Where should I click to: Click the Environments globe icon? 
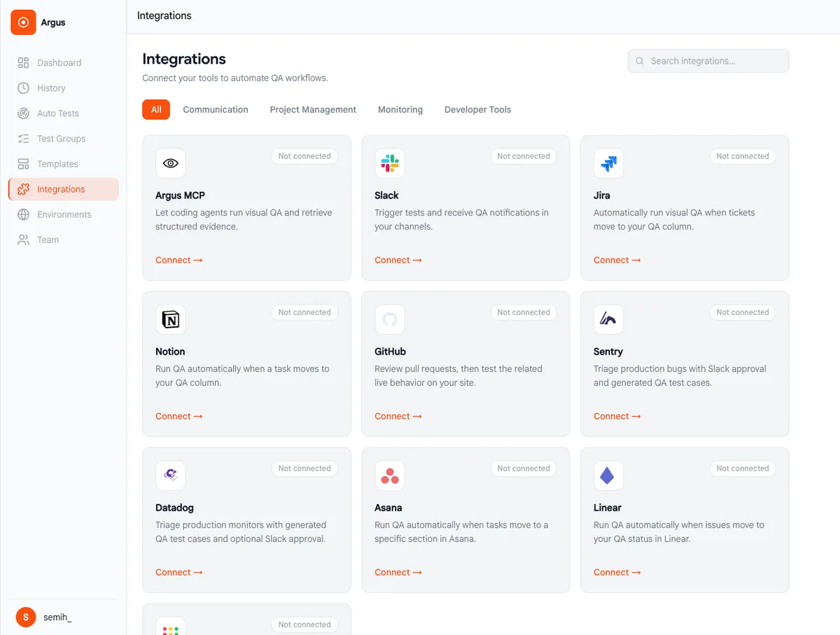click(24, 214)
